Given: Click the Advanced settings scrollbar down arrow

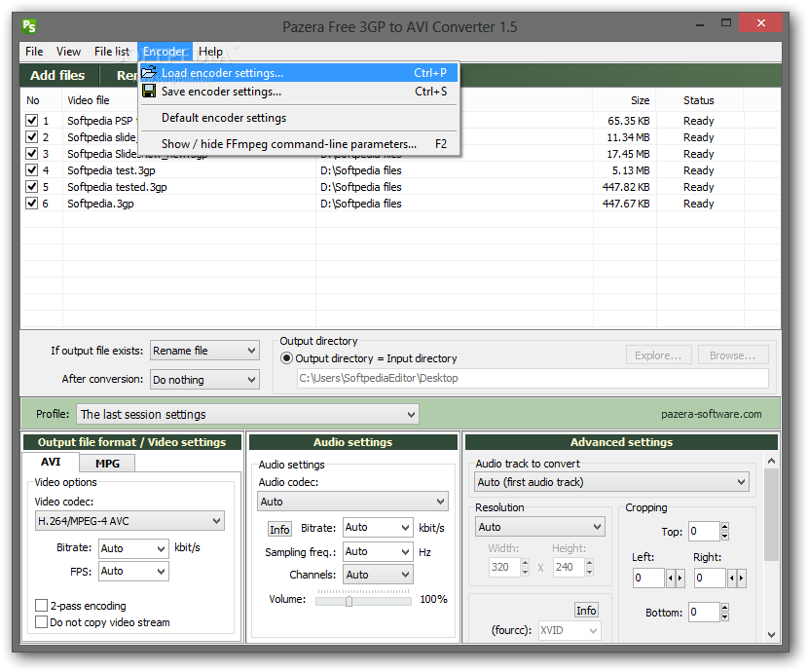Looking at the screenshot, I should (771, 634).
